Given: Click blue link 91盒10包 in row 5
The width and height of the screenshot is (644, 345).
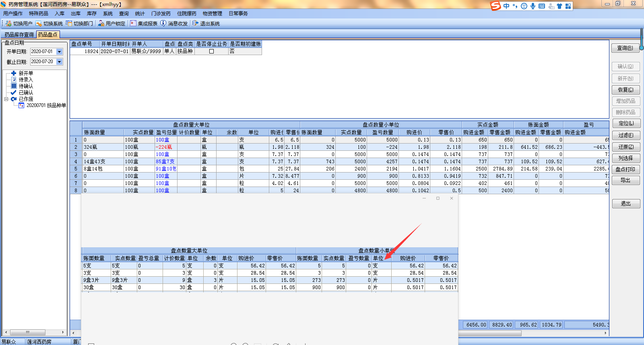Looking at the screenshot, I should click(x=166, y=169).
